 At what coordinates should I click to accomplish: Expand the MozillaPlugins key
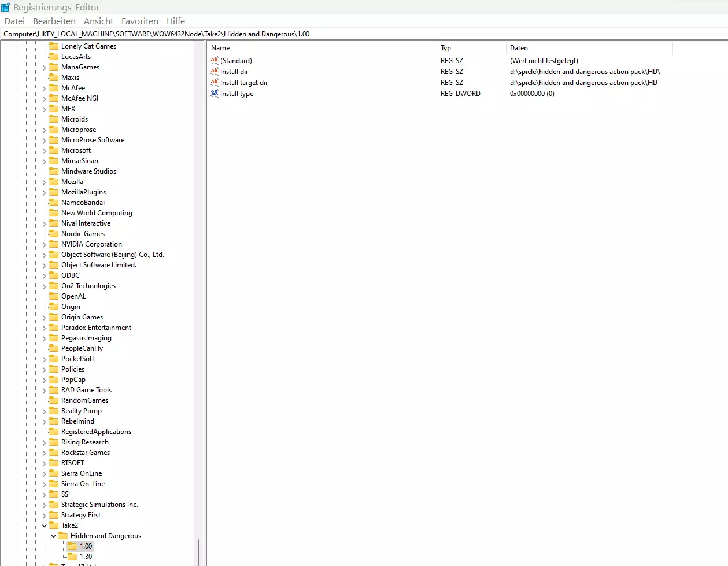click(x=44, y=192)
